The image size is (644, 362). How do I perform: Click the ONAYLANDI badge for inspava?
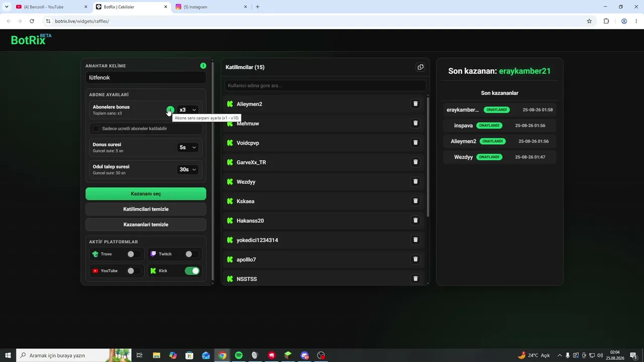coord(489,125)
